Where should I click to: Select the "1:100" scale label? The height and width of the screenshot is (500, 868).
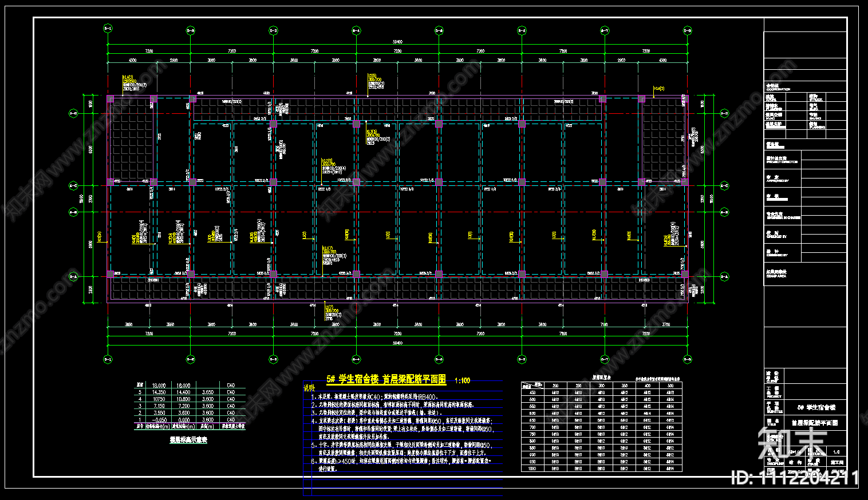(462, 380)
